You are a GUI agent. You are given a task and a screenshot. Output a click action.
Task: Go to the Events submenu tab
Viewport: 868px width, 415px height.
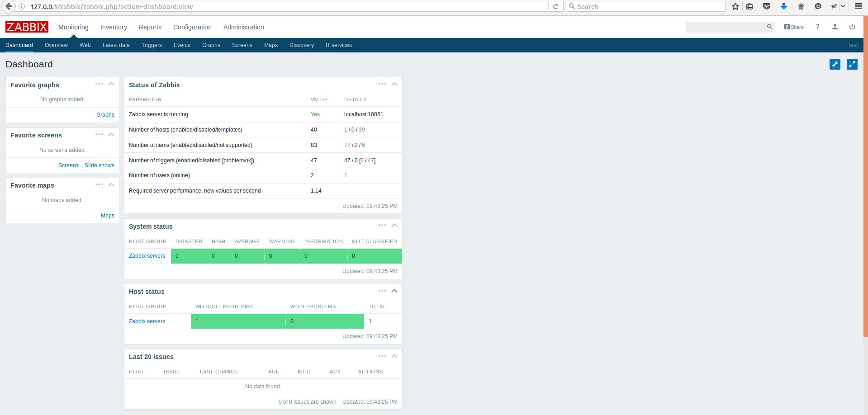[x=182, y=45]
